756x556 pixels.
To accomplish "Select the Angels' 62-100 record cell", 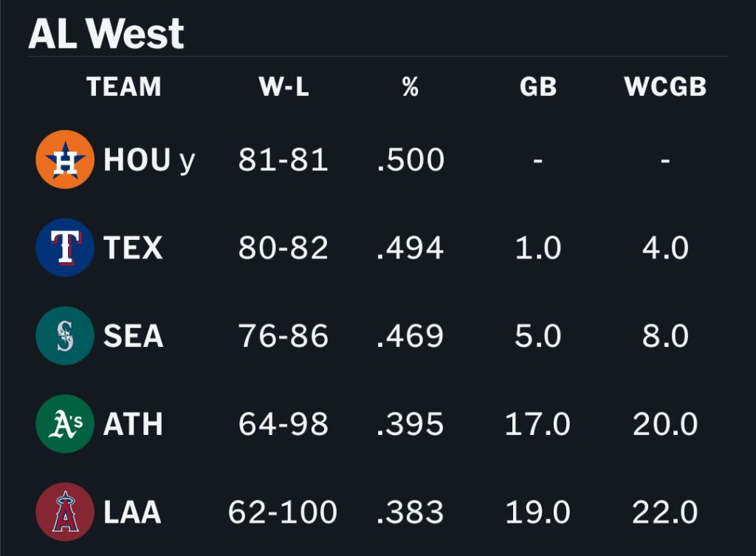I will 283,512.
